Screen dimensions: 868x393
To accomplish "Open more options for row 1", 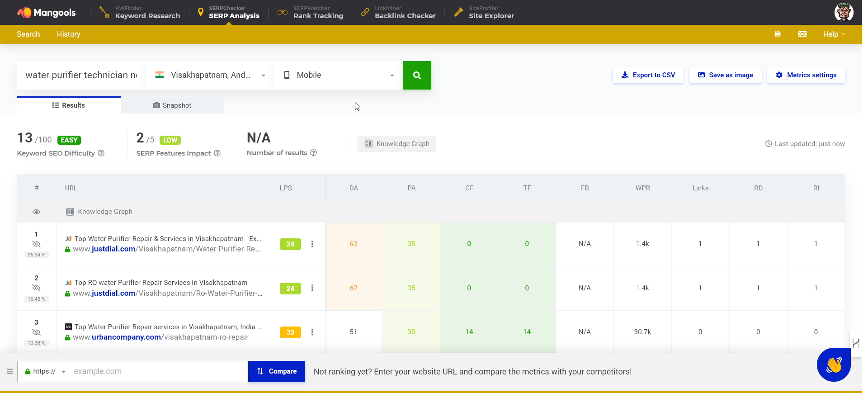I will pyautogui.click(x=312, y=244).
